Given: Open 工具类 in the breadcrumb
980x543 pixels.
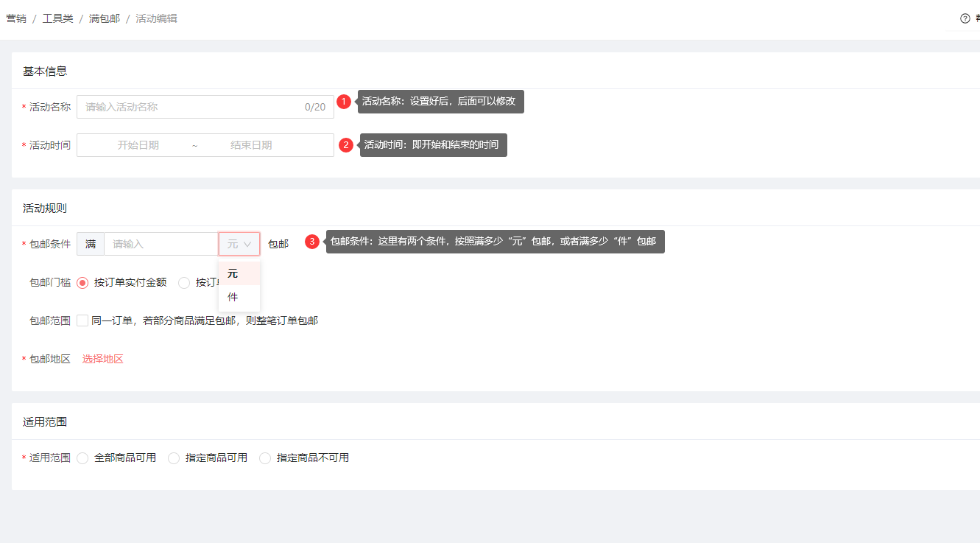Looking at the screenshot, I should tap(57, 18).
